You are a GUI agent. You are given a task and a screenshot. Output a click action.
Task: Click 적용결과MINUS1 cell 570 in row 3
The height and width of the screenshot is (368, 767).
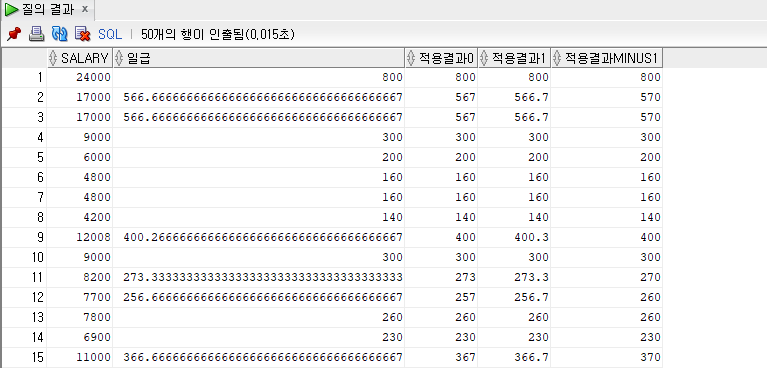[x=607, y=117]
